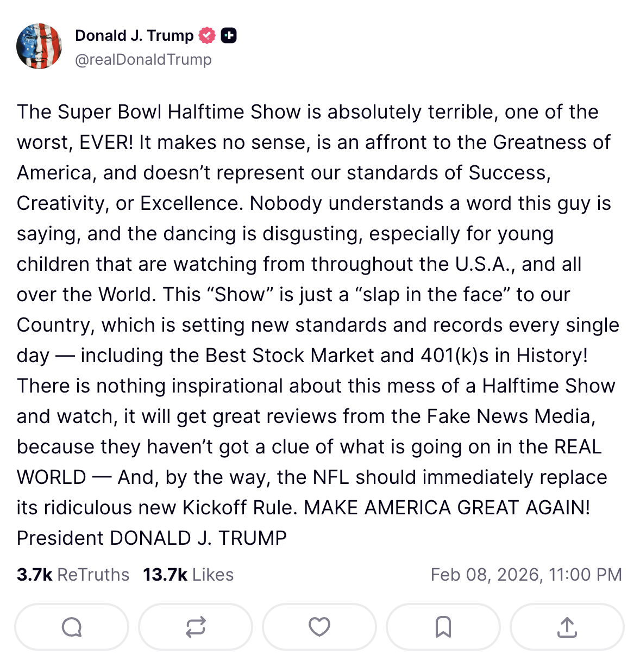640x672 pixels.
Task: View the 13.7k Likes list
Action: 188,574
